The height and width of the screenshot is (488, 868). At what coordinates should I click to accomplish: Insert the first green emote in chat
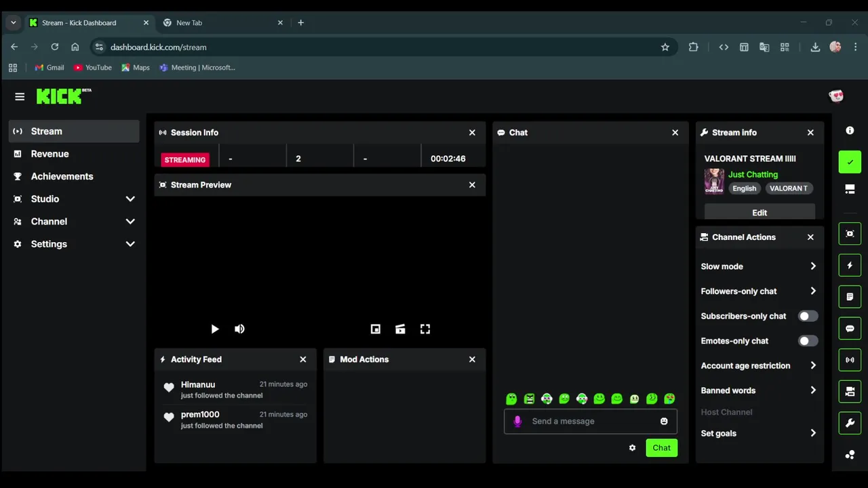click(512, 399)
